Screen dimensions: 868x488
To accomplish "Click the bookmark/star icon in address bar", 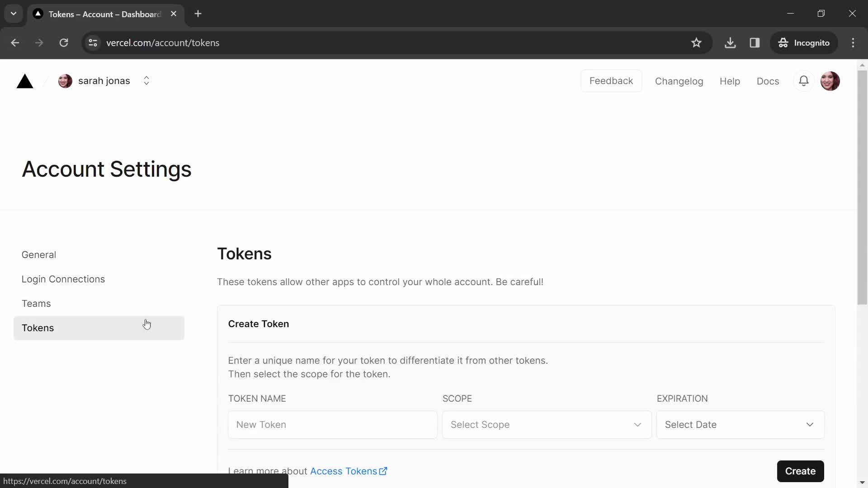I will coord(696,42).
